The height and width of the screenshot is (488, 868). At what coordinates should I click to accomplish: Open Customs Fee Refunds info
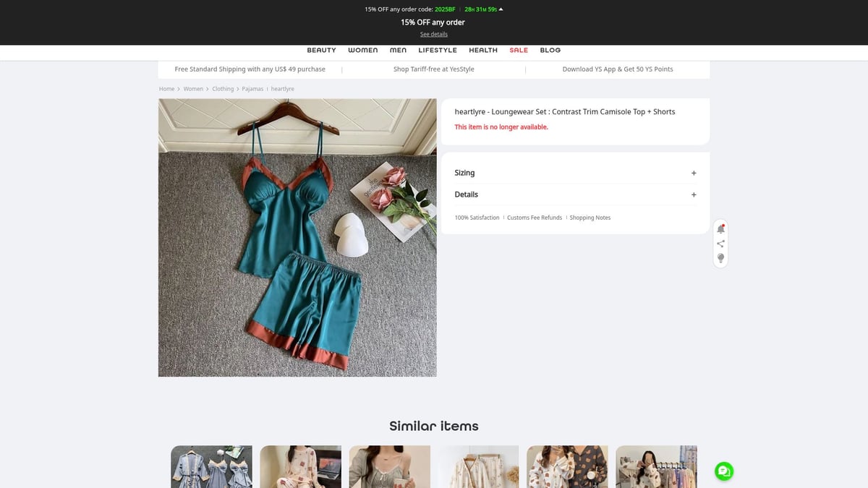pos(535,218)
